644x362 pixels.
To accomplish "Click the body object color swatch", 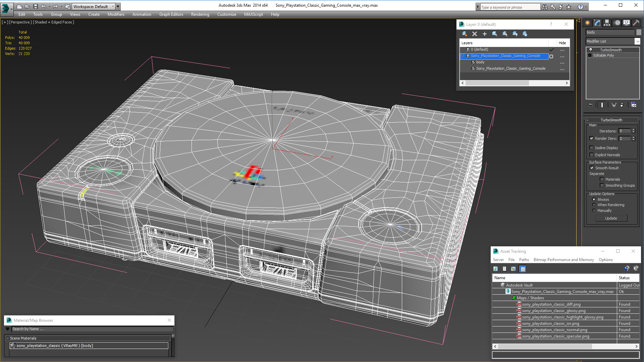I will pos(639,32).
